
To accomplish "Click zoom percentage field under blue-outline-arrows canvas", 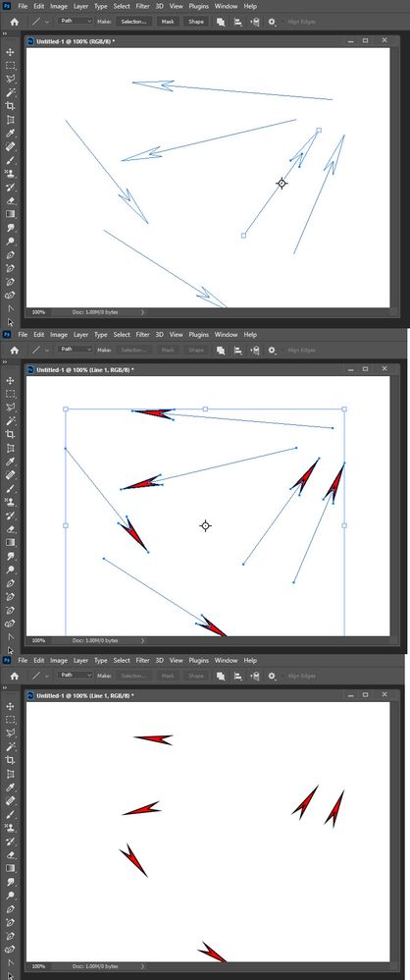I will [38, 311].
